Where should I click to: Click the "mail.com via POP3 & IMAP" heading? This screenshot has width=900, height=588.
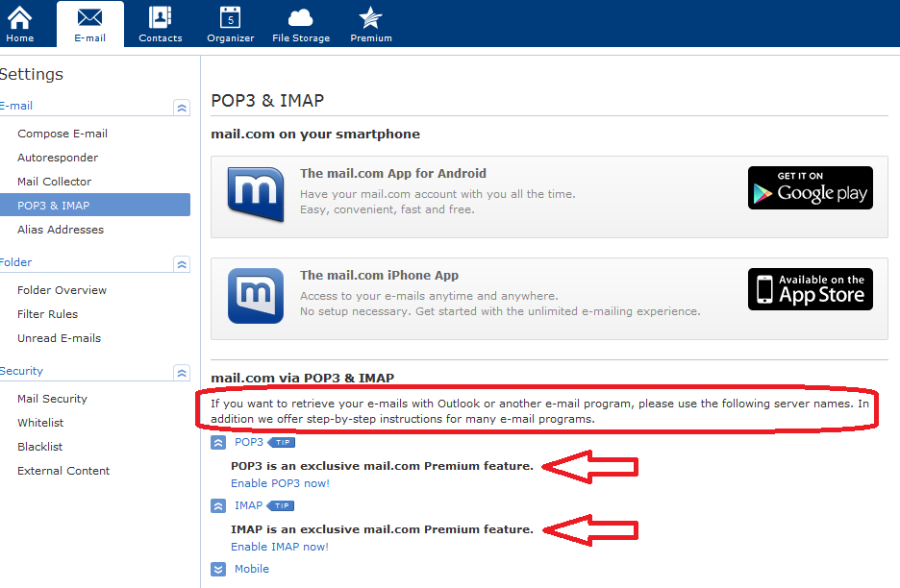(303, 378)
